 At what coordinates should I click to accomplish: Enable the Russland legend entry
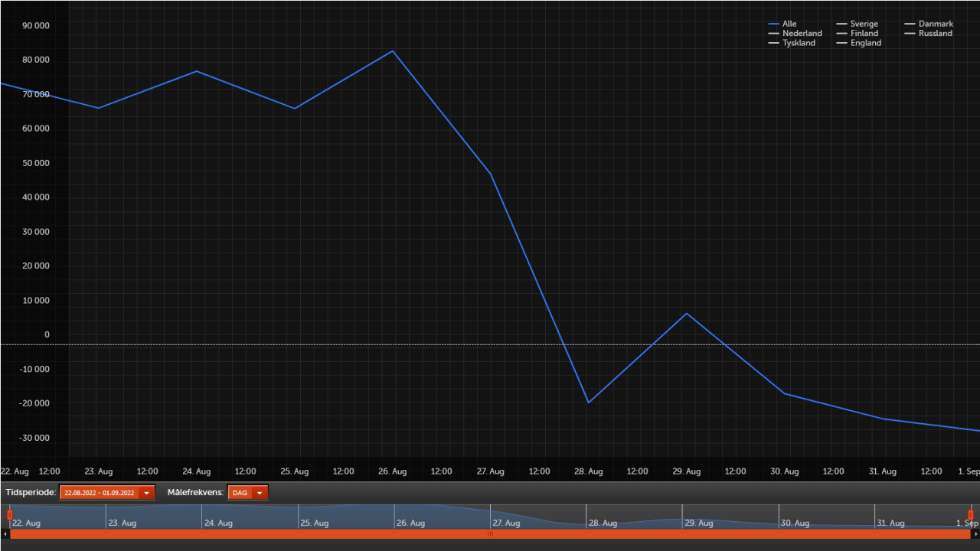929,34
